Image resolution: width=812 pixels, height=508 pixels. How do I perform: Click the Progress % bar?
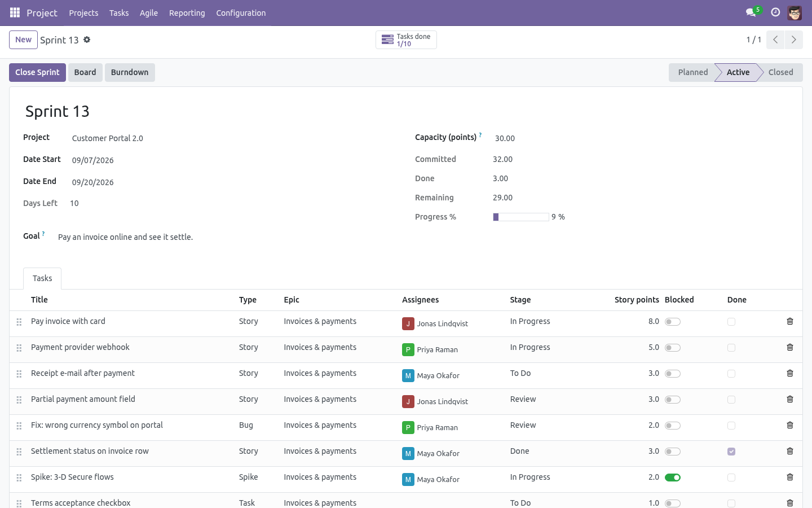(520, 217)
